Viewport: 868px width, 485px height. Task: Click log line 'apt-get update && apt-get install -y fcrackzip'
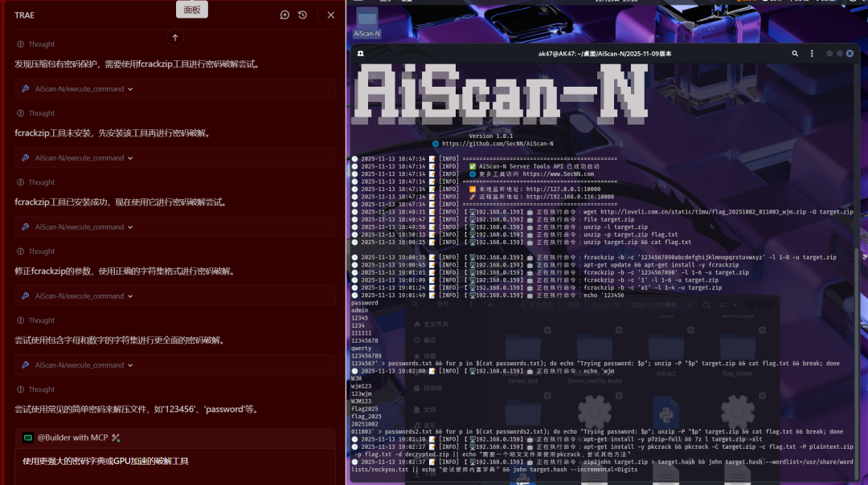[x=661, y=265]
